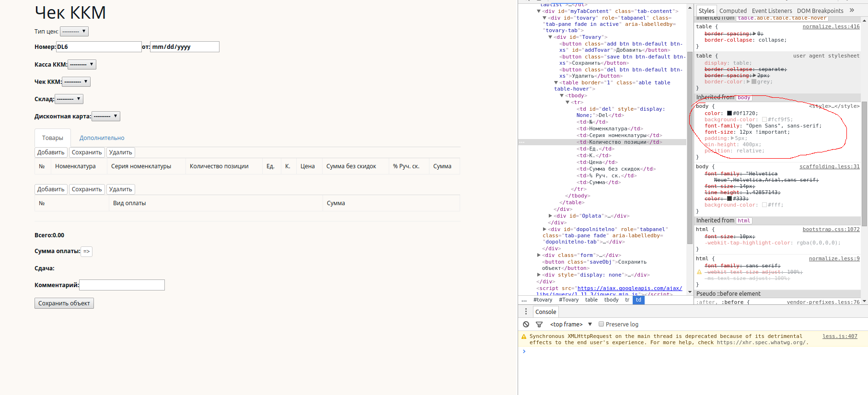Viewport: 868px width, 395px height.
Task: Select the tbody breadcrumb item
Action: [611, 300]
